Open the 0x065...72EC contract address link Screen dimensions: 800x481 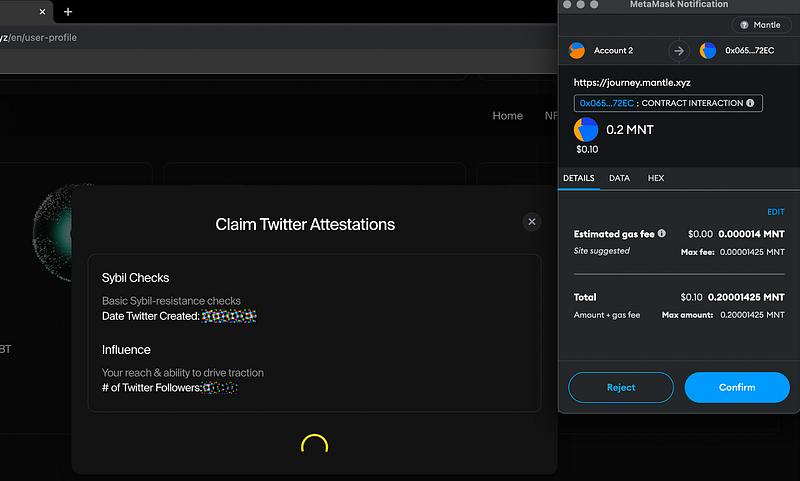607,103
